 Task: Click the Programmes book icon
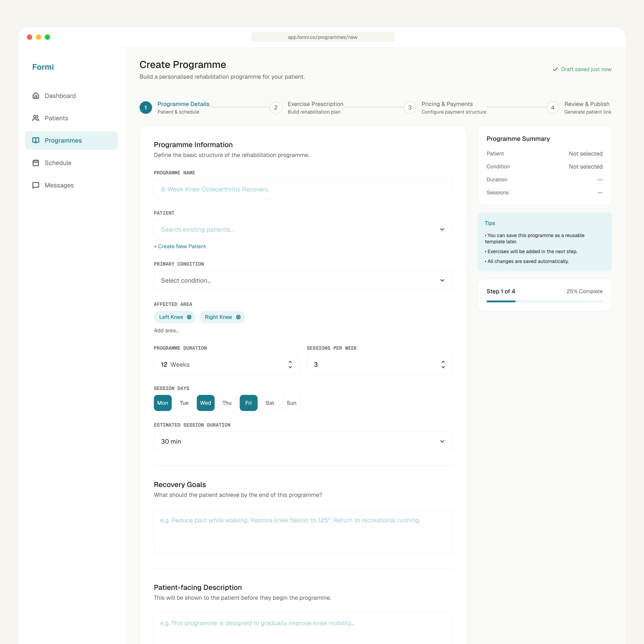pyautogui.click(x=36, y=140)
